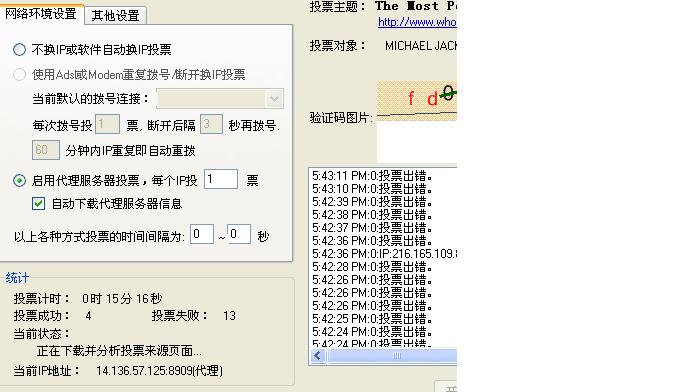Click the 每个IP投 votes input field

pyautogui.click(x=221, y=179)
